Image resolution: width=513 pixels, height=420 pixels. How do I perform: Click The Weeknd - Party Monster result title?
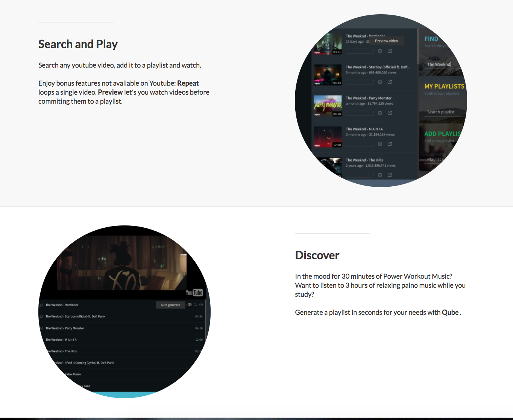pos(369,98)
